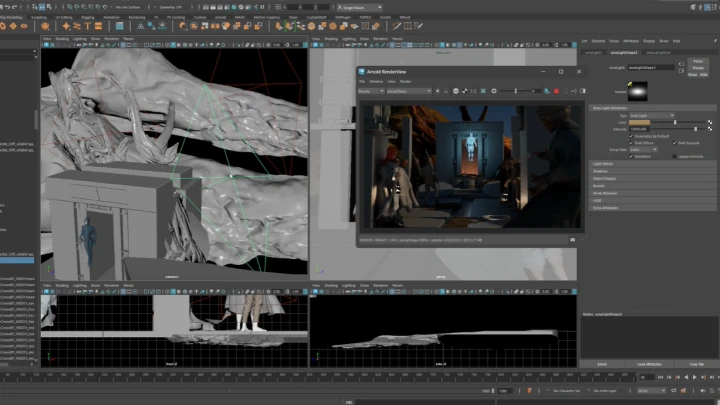Go to start of playback range
This screenshot has height=405, width=720.
click(660, 377)
